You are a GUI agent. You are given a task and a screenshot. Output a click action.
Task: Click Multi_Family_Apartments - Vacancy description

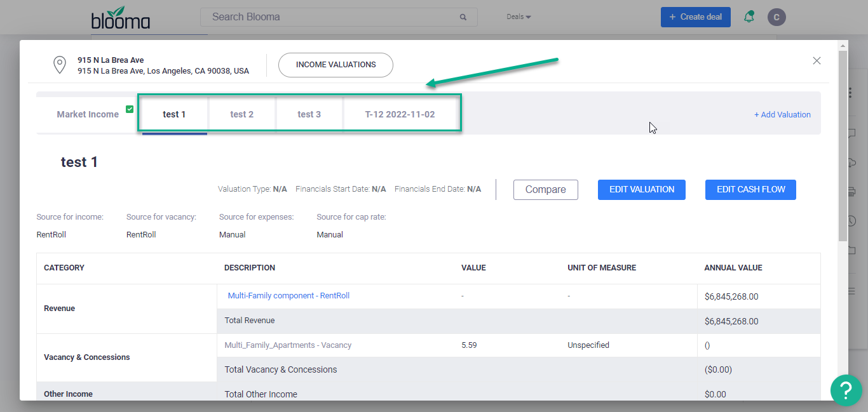point(288,345)
